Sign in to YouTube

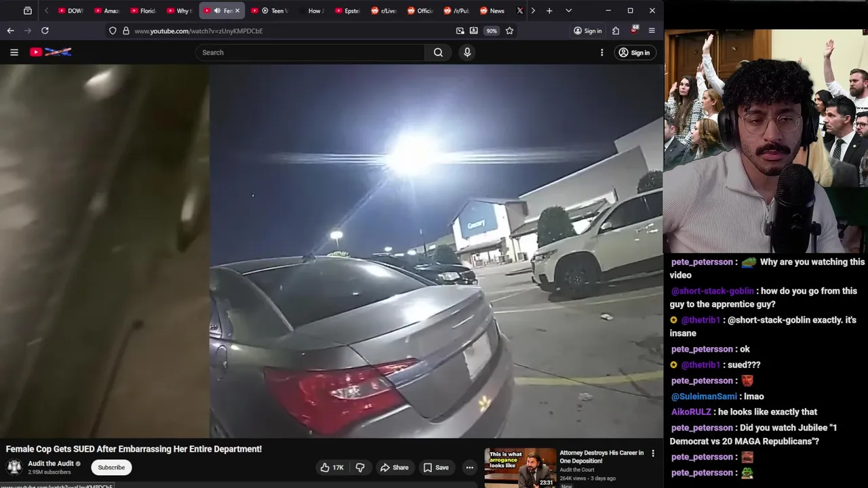tap(634, 52)
